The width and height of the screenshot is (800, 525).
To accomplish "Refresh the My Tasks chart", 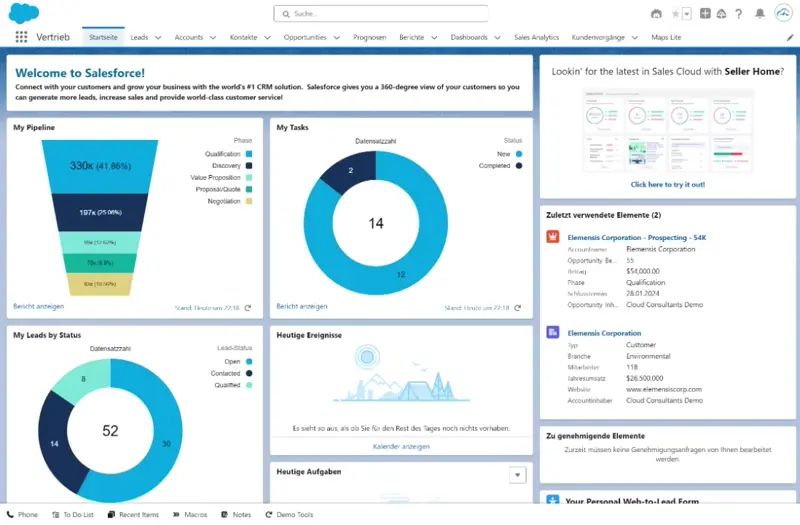I will (x=517, y=308).
